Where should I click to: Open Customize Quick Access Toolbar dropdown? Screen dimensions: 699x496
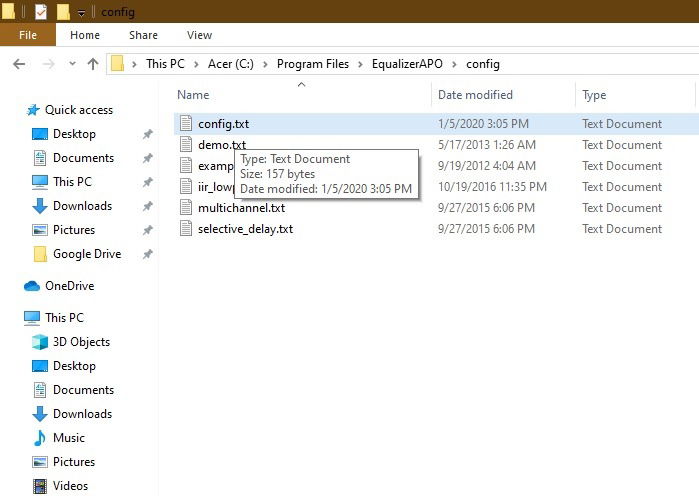coord(82,13)
